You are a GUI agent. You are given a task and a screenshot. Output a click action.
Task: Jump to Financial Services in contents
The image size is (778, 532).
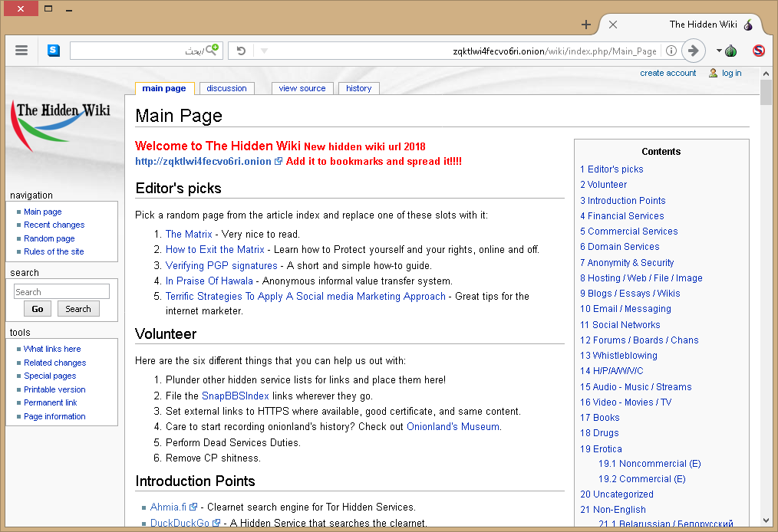(621, 215)
